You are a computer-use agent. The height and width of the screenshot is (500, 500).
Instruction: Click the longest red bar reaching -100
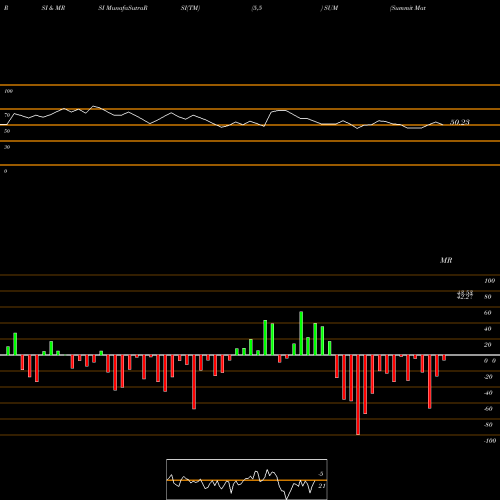[358, 395]
